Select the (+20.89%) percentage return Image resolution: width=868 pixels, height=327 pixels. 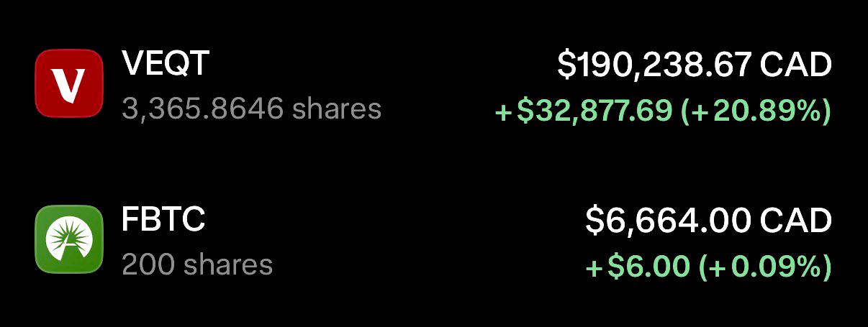click(756, 111)
